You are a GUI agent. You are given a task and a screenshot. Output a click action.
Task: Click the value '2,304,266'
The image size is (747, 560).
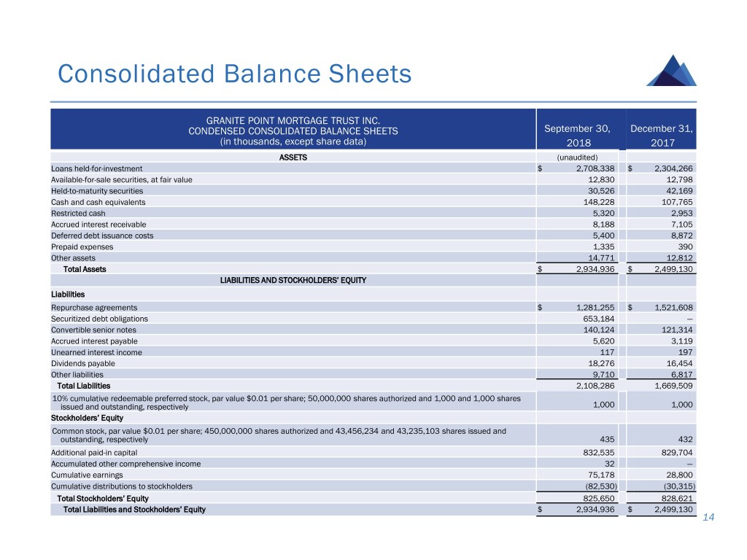click(673, 168)
